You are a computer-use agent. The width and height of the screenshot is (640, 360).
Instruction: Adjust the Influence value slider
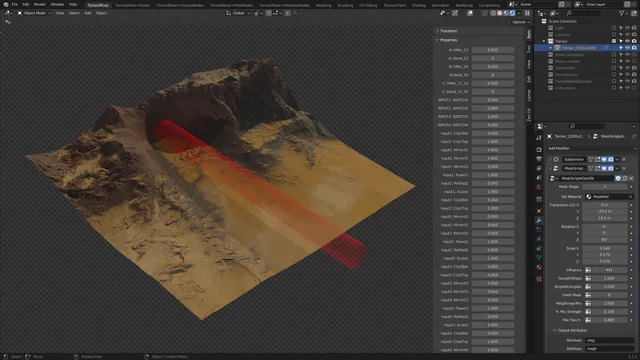[609, 270]
